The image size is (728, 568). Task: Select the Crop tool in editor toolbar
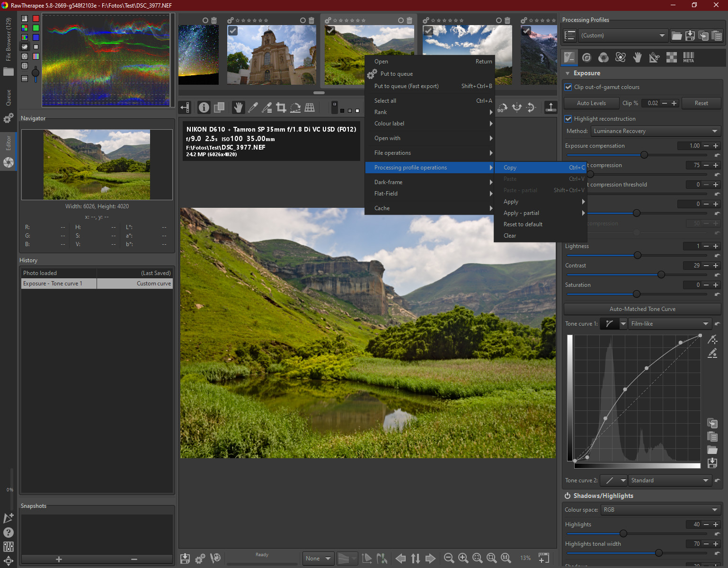281,107
